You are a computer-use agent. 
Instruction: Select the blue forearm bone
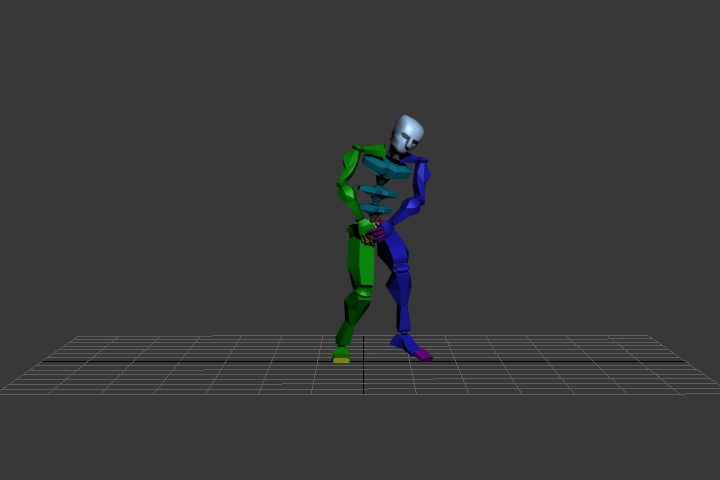point(406,212)
